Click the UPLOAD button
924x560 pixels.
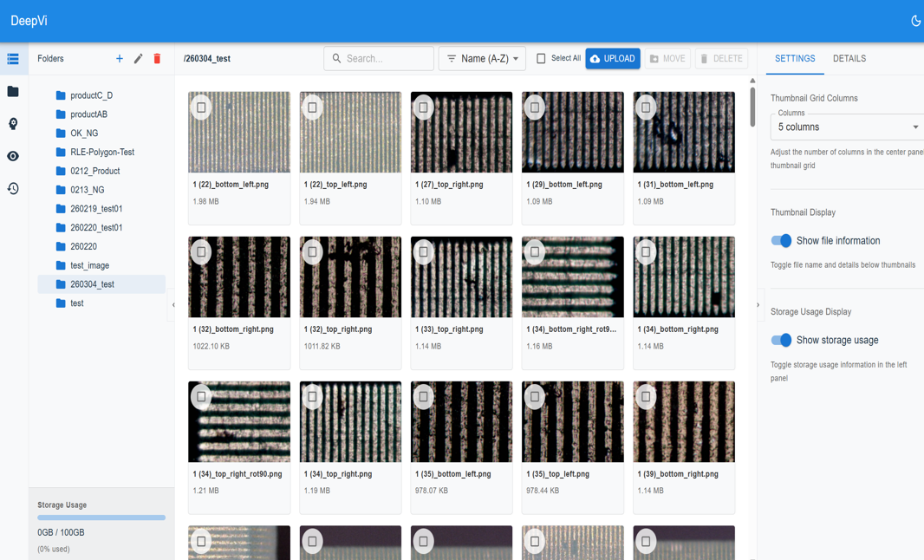click(612, 59)
